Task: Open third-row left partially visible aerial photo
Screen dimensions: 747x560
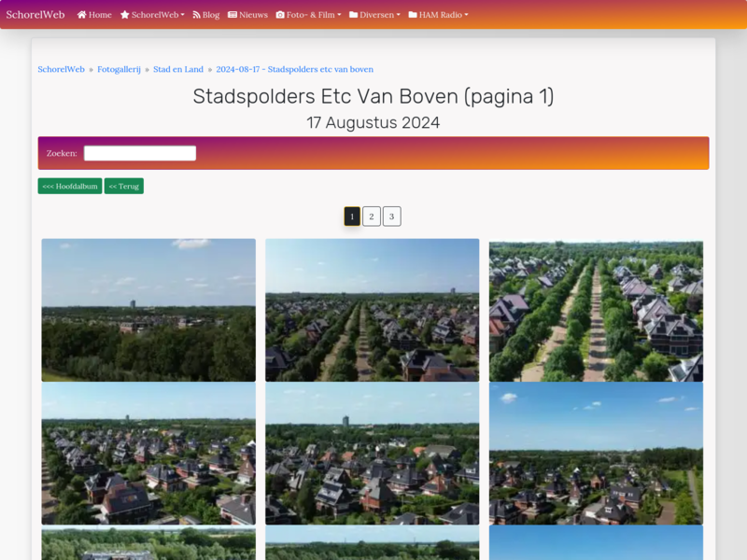Action: tap(148, 543)
